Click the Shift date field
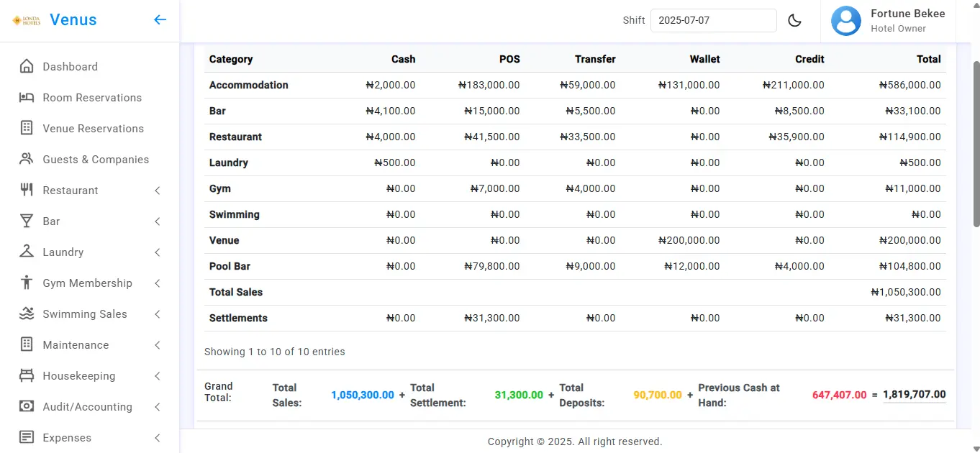Screen dimensions: 980x453 713,20
